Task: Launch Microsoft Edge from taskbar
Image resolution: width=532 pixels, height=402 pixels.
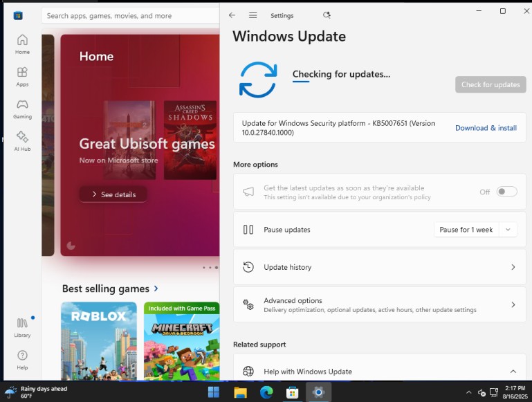Action: 266,392
